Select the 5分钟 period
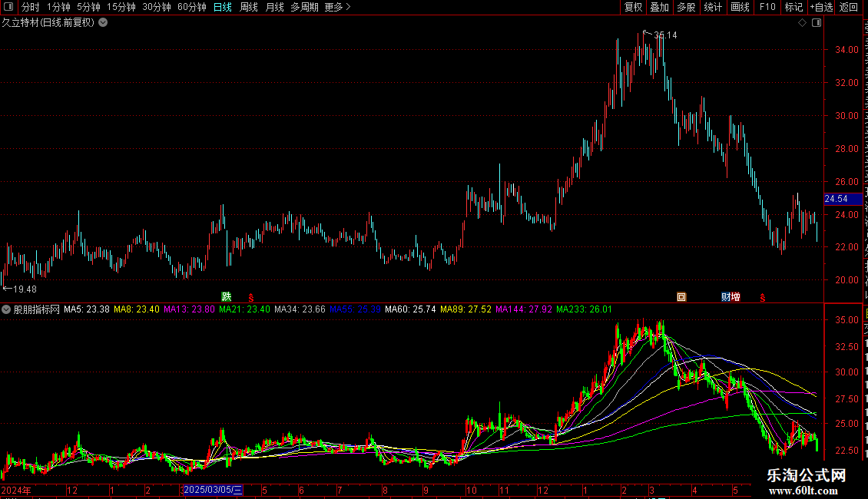The width and height of the screenshot is (868, 499). [x=88, y=7]
